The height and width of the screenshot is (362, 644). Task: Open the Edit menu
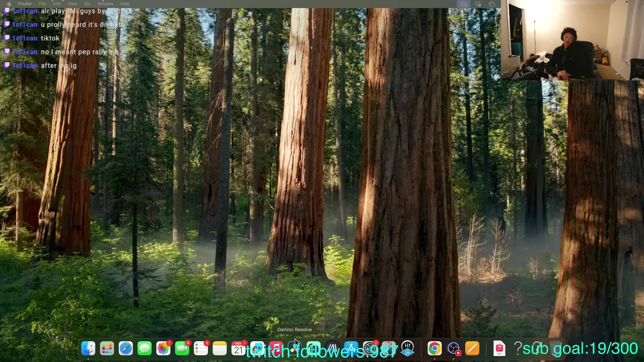click(x=57, y=4)
